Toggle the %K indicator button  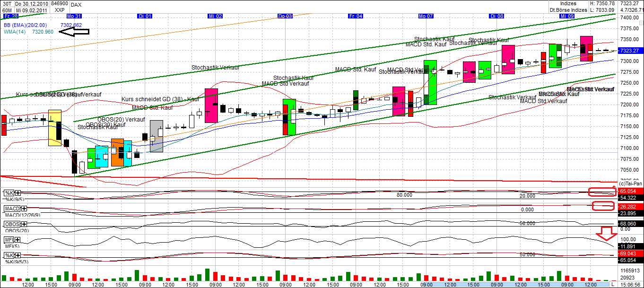pos(9,192)
